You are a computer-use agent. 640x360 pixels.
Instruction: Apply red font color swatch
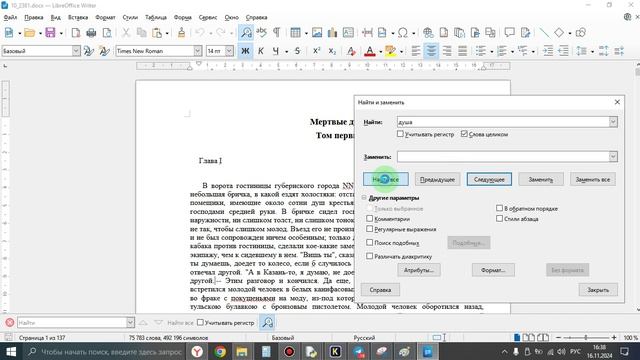[370, 51]
